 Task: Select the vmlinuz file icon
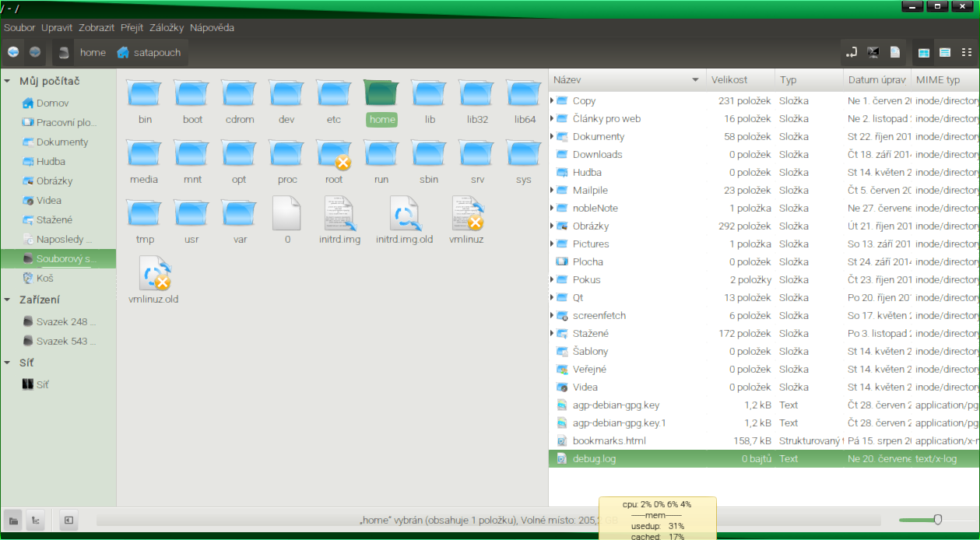pos(467,213)
